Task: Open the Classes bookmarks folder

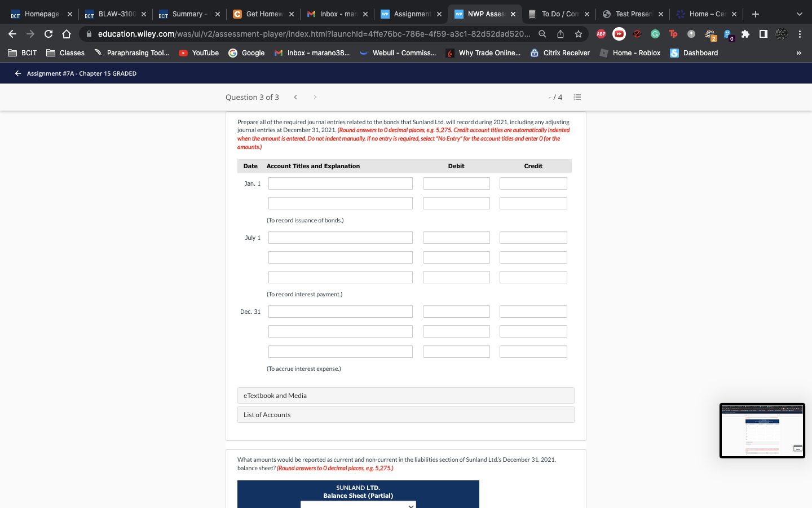Action: pos(65,53)
